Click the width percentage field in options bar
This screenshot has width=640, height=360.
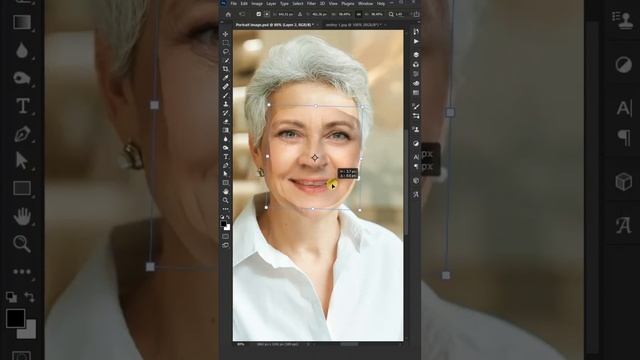(343, 14)
